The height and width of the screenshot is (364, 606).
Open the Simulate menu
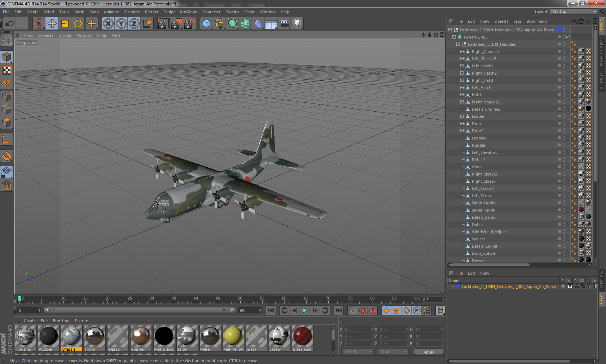[x=132, y=12]
